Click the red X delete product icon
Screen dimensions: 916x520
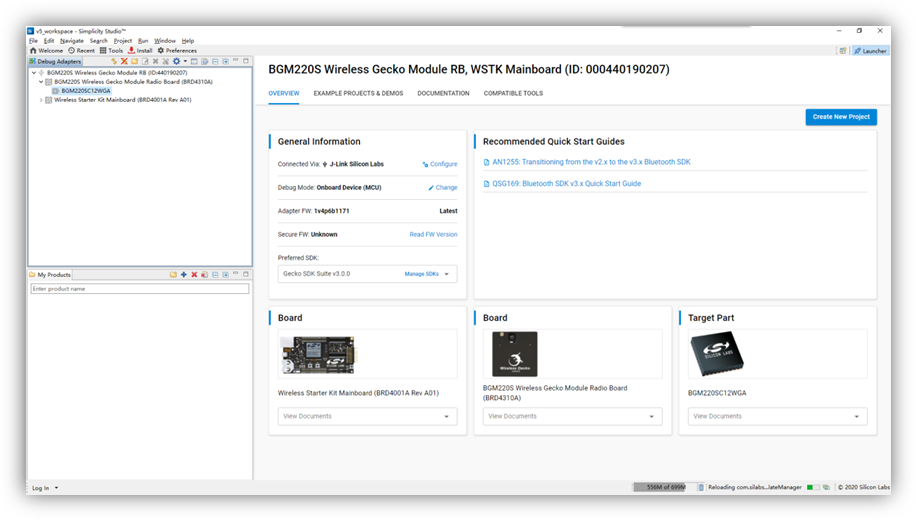click(195, 275)
